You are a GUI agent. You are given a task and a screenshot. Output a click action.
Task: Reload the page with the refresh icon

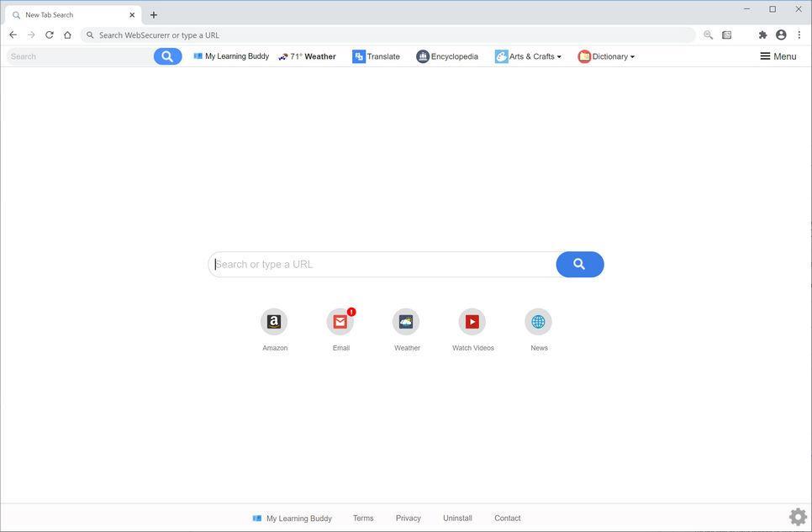[50, 34]
